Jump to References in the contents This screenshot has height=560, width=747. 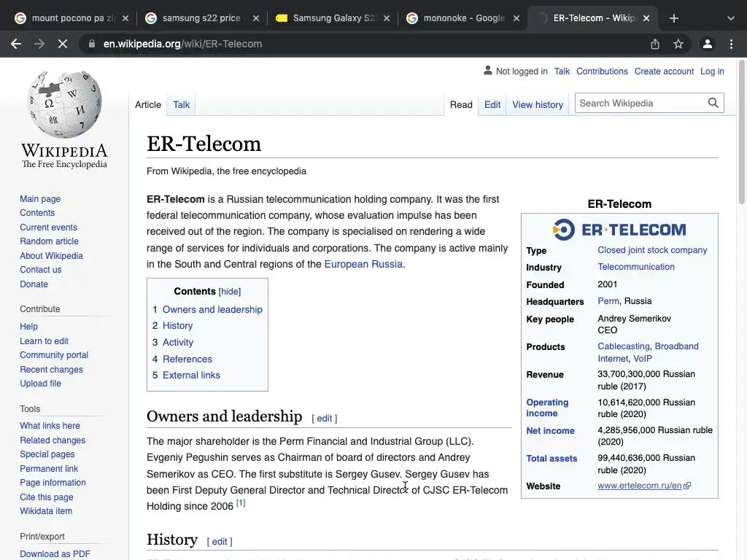pyautogui.click(x=187, y=359)
